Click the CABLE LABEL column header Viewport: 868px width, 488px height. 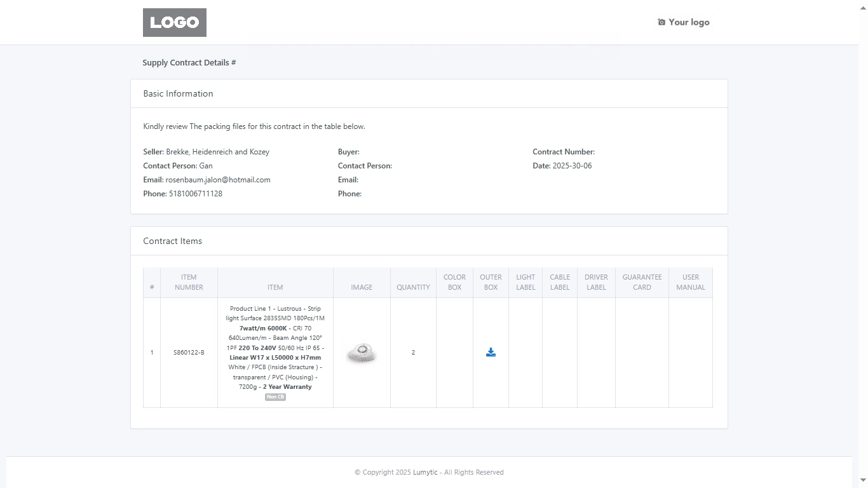pos(560,282)
